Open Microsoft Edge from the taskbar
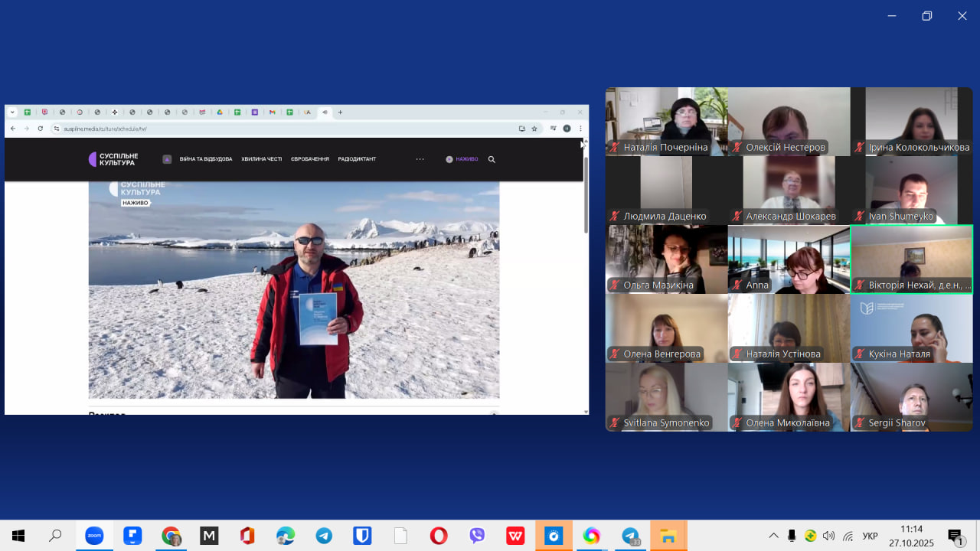Viewport: 980px width, 551px height. click(x=286, y=536)
